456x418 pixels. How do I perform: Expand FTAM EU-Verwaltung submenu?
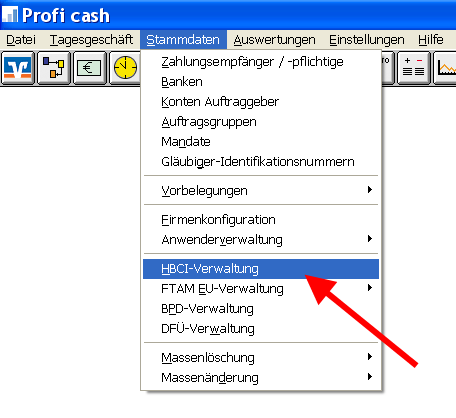click(x=261, y=289)
